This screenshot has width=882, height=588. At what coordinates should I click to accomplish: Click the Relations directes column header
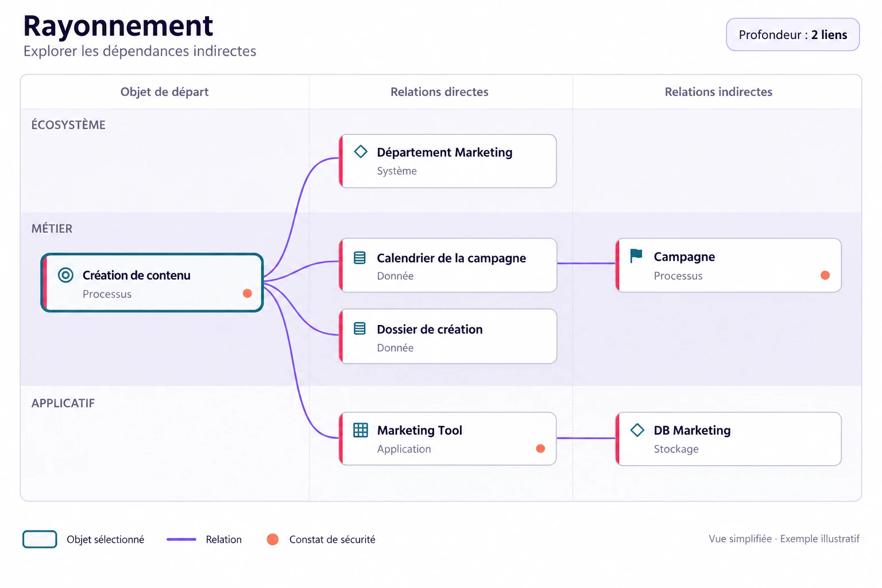(x=439, y=92)
